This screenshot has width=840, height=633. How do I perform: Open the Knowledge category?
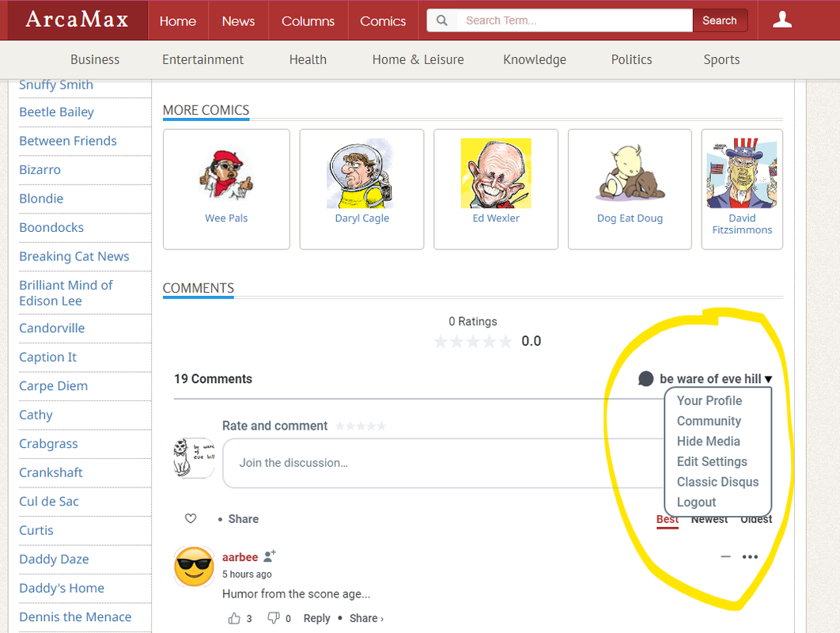(x=535, y=59)
